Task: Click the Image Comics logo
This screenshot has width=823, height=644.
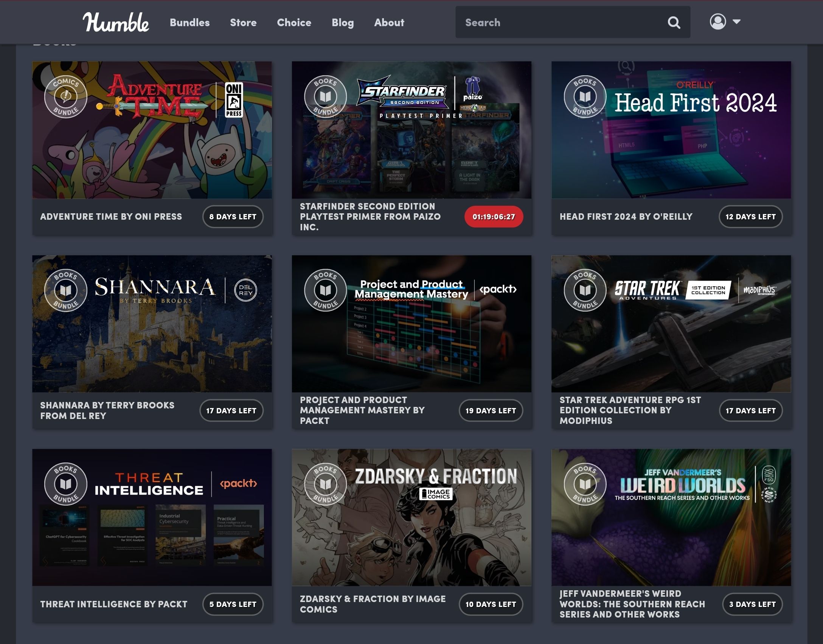Action: coord(436,494)
